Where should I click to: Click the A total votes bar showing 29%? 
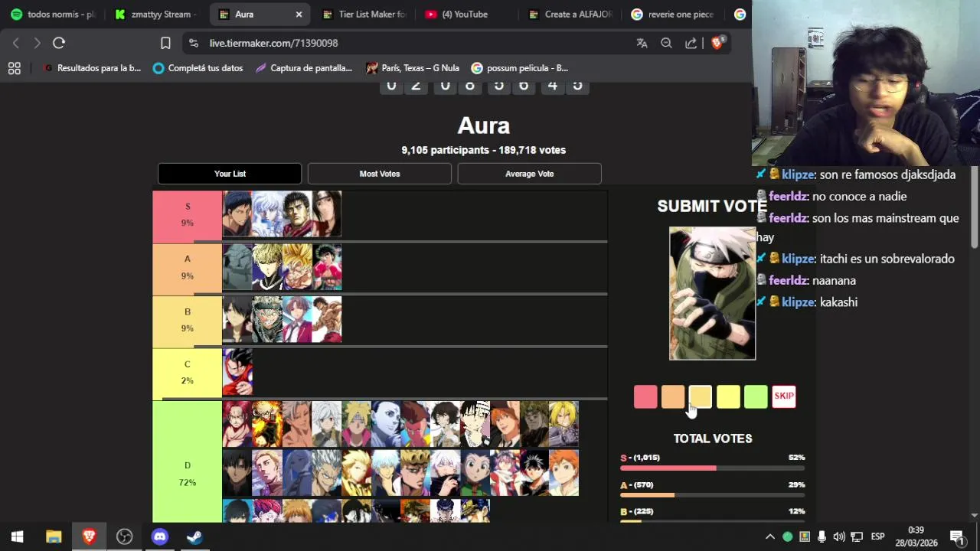pos(712,495)
